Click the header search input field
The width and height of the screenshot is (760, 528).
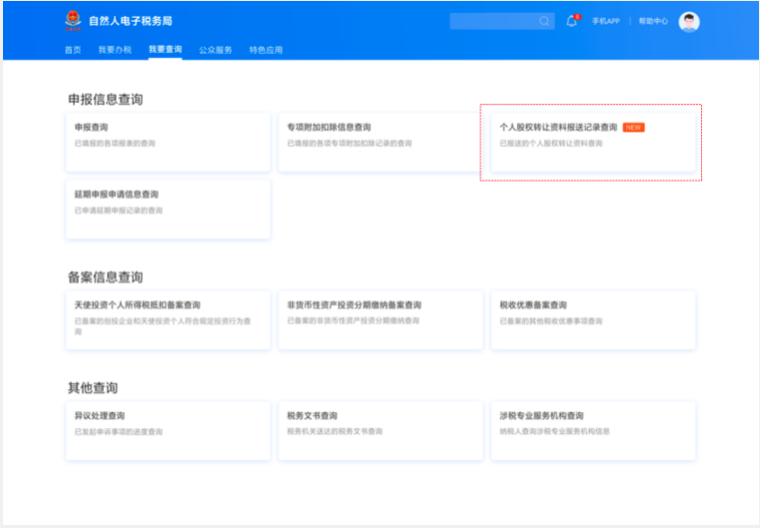point(492,21)
